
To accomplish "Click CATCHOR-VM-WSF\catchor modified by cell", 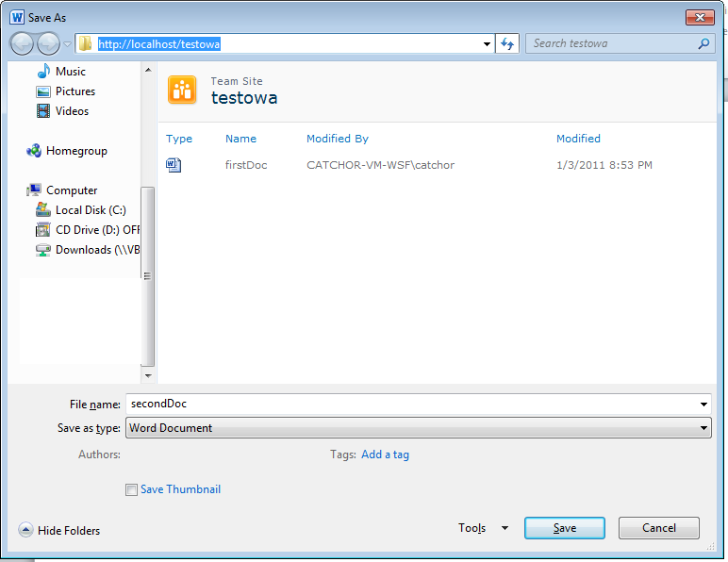I will 380,165.
